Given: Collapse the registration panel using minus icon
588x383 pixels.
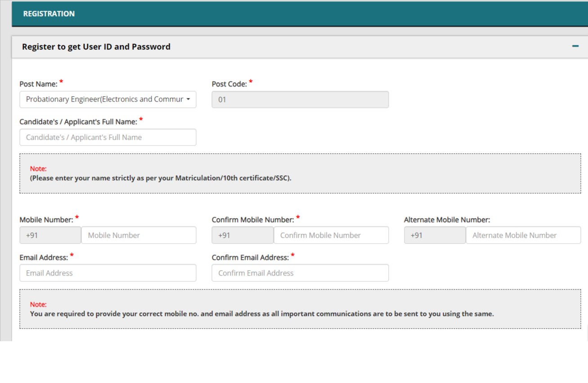Looking at the screenshot, I should click(575, 46).
